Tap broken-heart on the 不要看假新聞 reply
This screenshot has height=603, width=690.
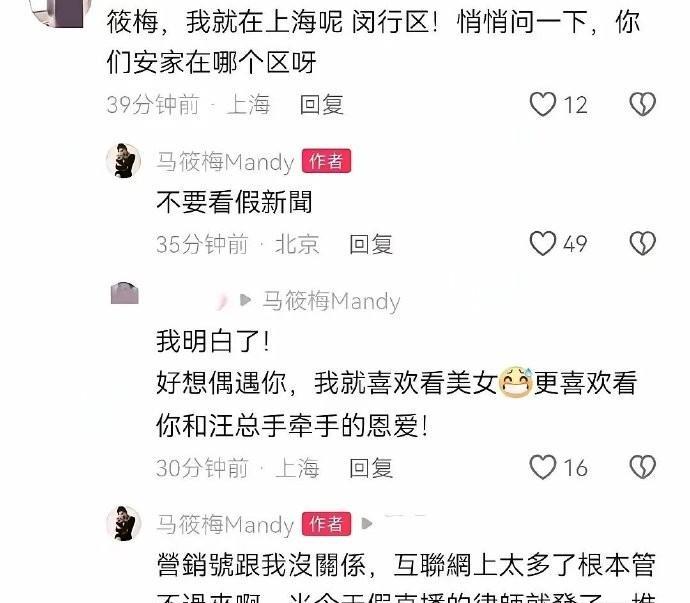[x=642, y=243]
